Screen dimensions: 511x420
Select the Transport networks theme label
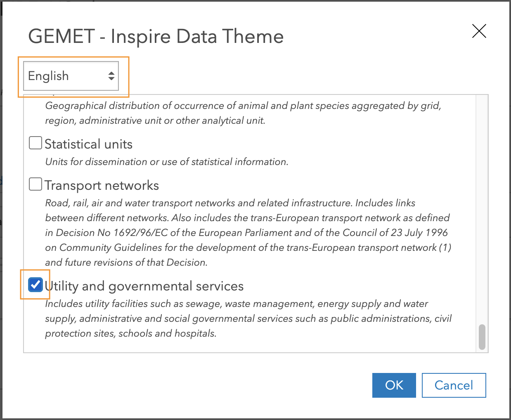coord(102,185)
